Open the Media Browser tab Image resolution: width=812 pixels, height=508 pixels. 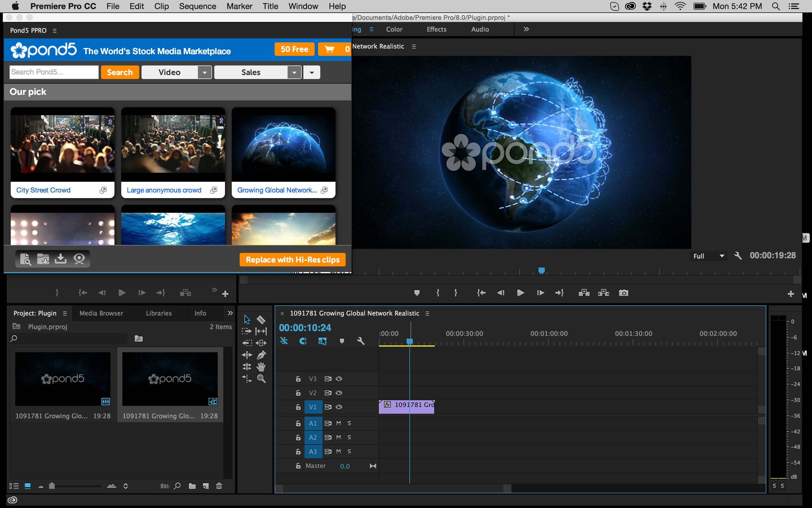tap(101, 313)
